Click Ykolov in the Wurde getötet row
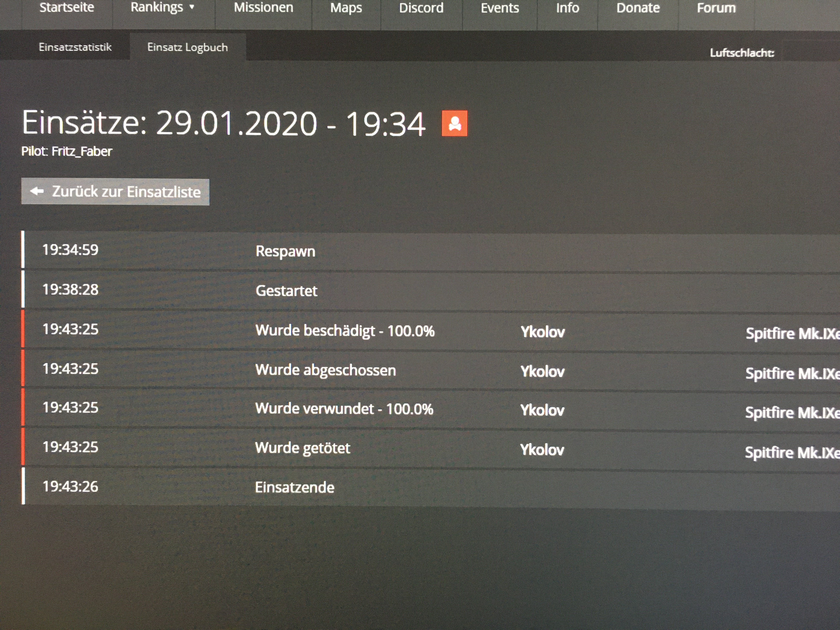 (542, 450)
